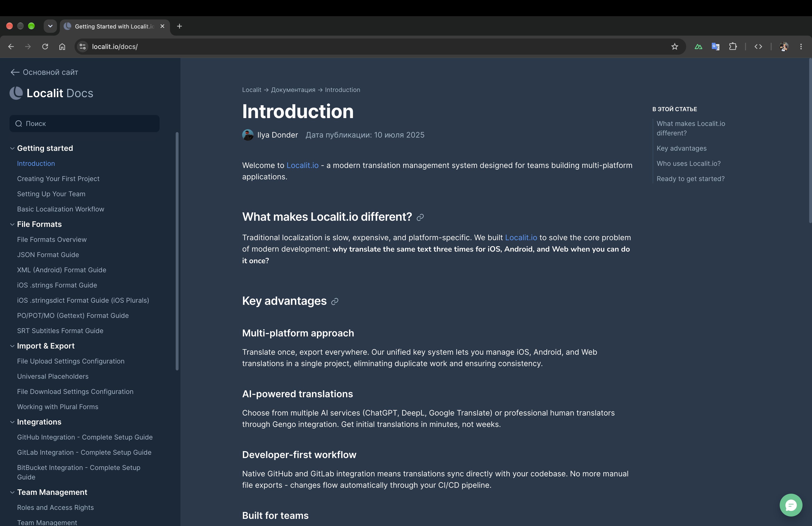This screenshot has width=812, height=526.
Task: Open a new browser tab
Action: [179, 26]
